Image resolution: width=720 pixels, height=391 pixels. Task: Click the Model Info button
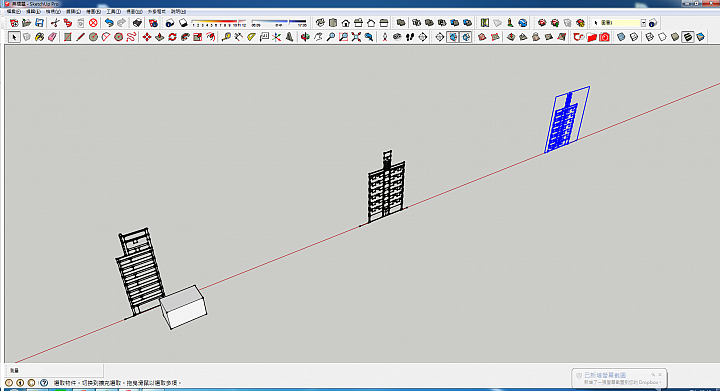tap(153, 22)
